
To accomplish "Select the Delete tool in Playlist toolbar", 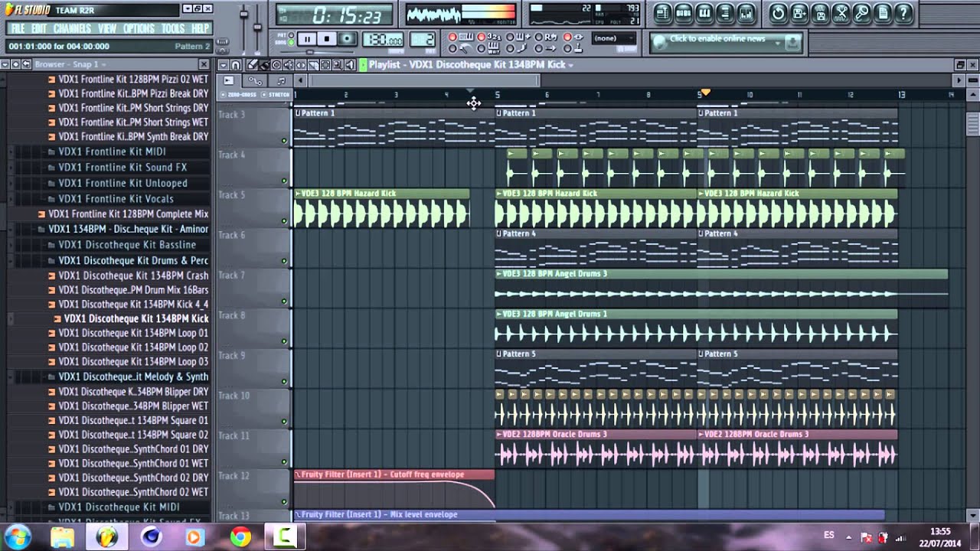I will pyautogui.click(x=276, y=65).
